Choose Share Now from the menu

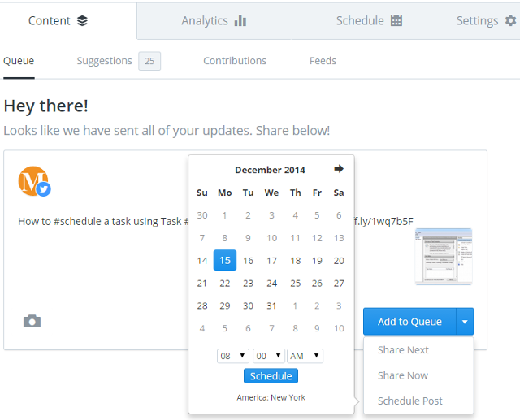[x=402, y=375]
